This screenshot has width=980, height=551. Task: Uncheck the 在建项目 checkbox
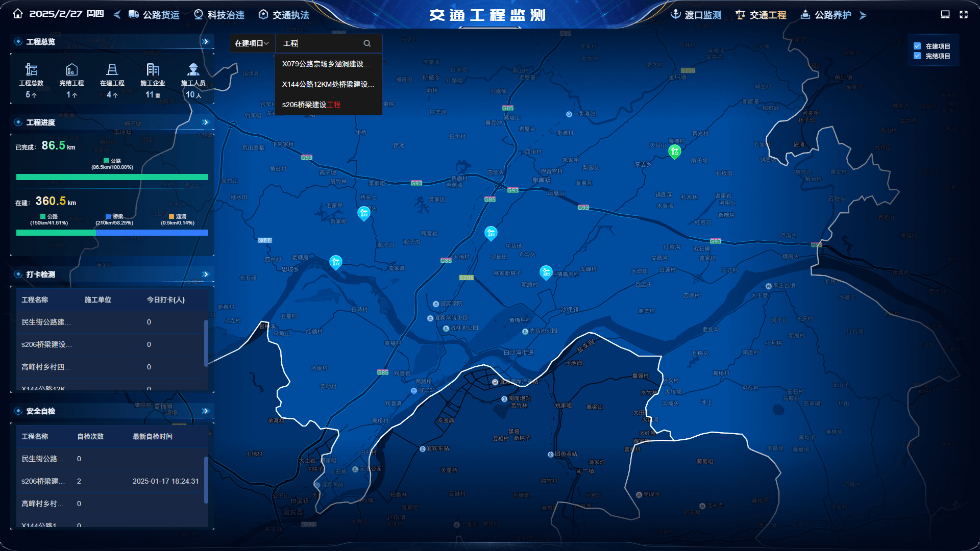[x=917, y=46]
